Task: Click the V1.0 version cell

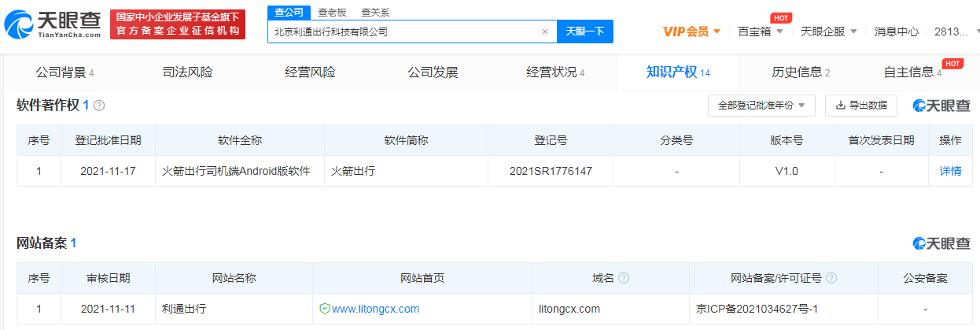Action: point(786,170)
